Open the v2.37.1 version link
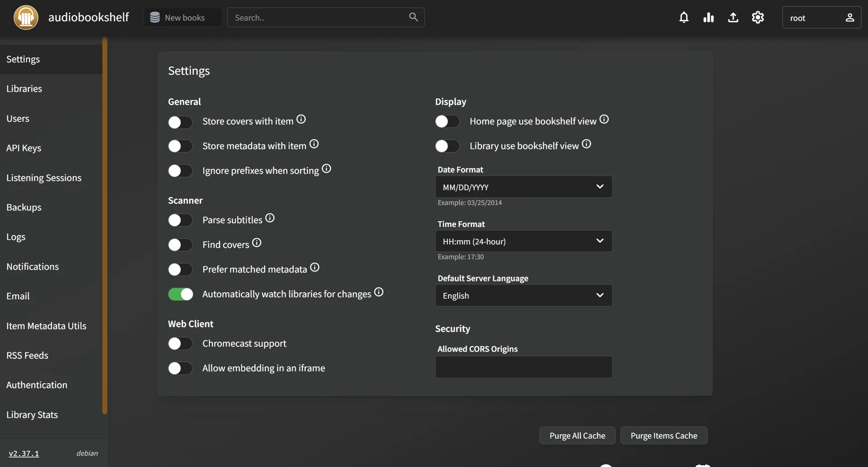Viewport: 868px width, 467px height. (x=24, y=453)
